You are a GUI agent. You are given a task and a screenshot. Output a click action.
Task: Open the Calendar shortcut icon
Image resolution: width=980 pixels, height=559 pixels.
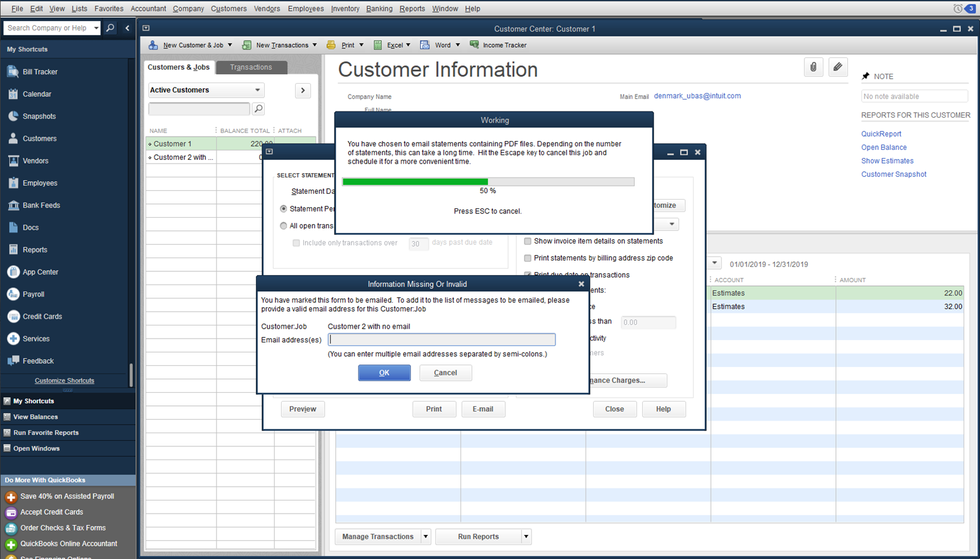13,94
